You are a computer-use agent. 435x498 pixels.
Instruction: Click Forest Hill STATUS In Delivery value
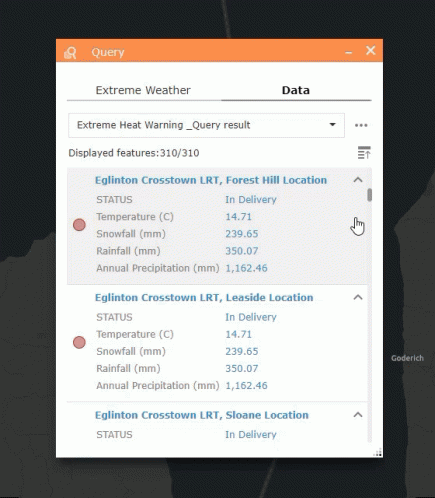pos(251,200)
